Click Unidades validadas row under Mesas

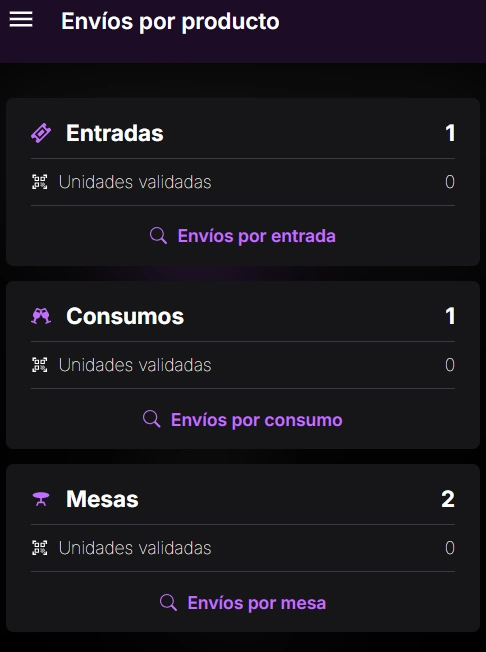(243, 548)
